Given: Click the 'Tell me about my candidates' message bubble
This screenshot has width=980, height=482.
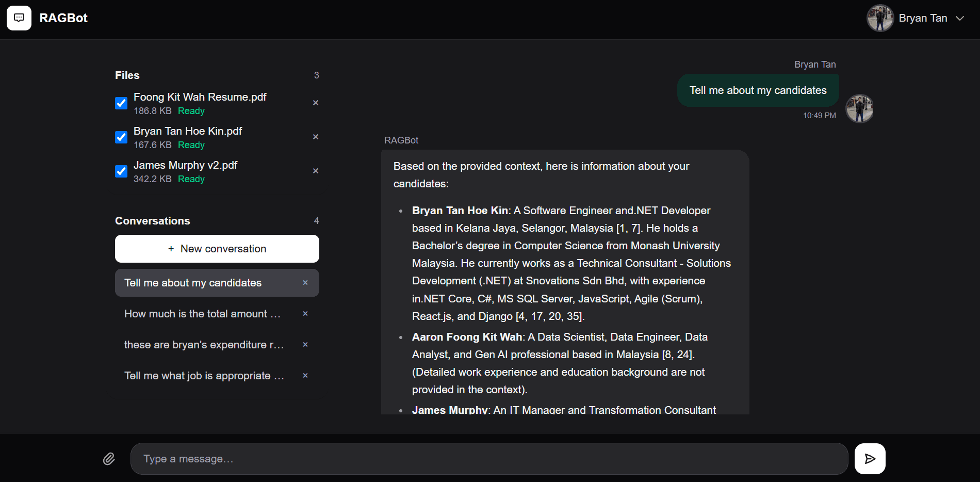Looking at the screenshot, I should pos(758,90).
